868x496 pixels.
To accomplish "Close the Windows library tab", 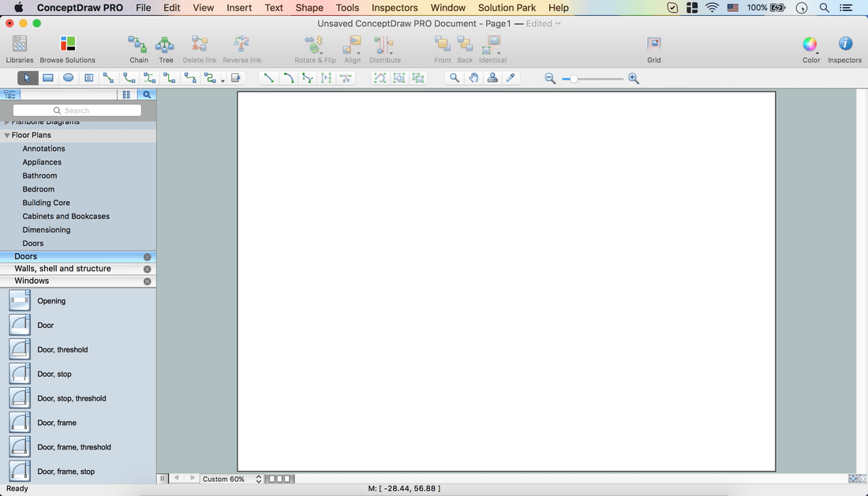I will tap(147, 282).
